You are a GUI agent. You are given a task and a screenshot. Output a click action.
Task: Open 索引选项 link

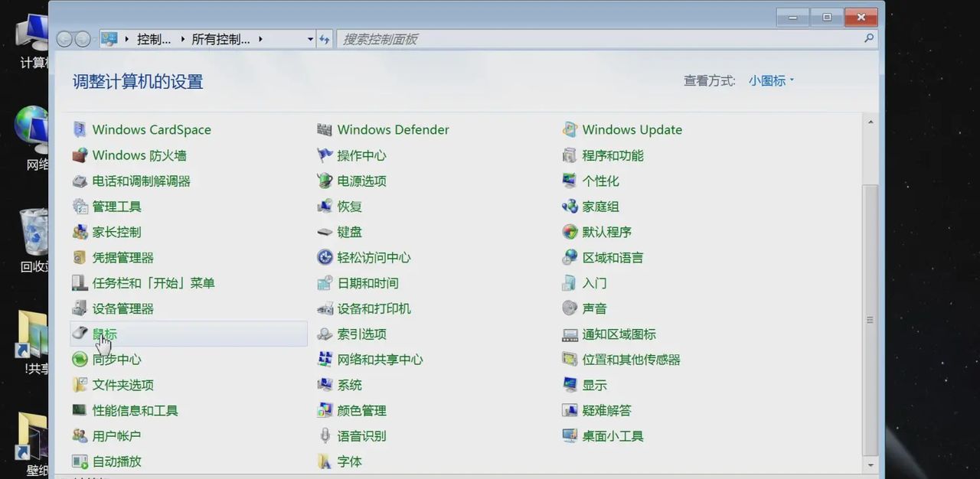pos(361,334)
